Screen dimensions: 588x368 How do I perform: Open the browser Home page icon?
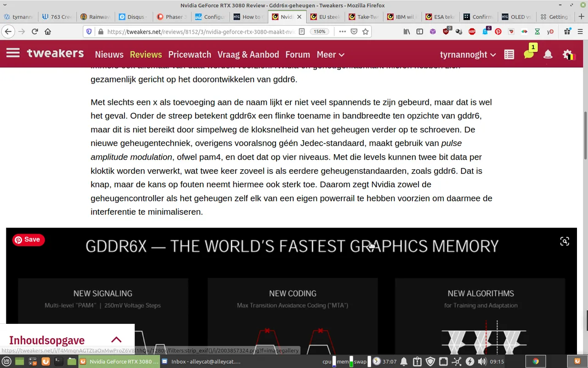pos(48,32)
